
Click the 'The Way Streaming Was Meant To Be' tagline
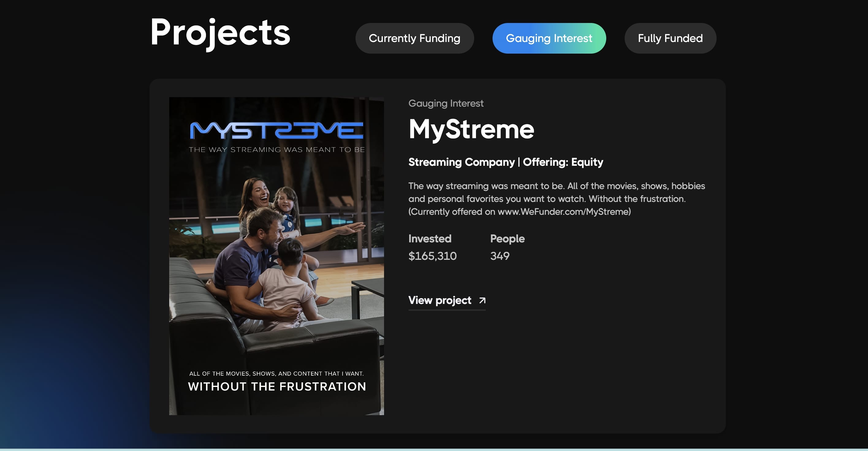click(277, 150)
